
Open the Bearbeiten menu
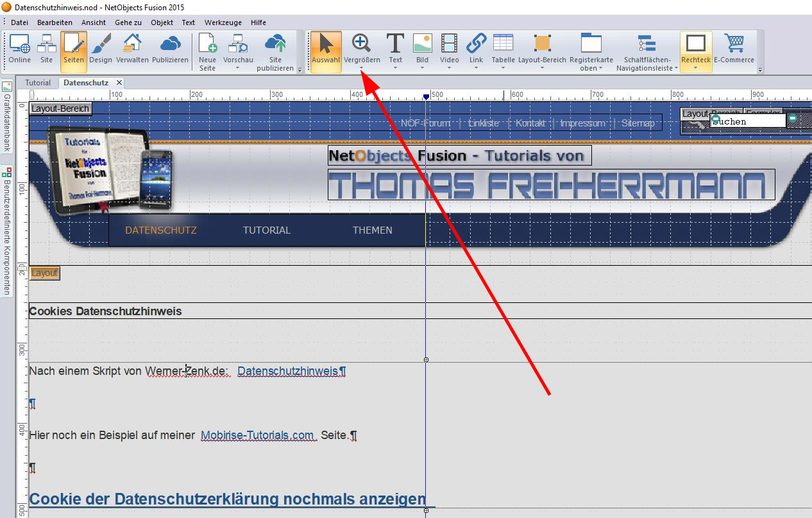[54, 22]
